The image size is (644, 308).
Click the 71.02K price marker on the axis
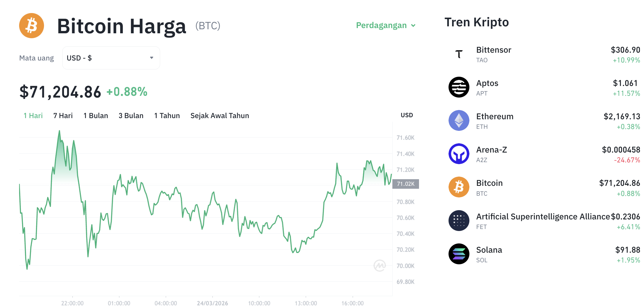pos(405,184)
